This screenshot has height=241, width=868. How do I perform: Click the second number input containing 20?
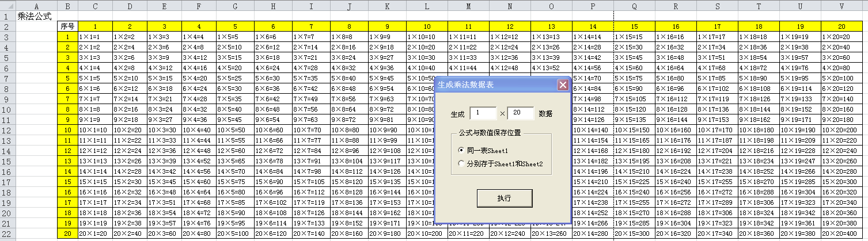pos(520,114)
